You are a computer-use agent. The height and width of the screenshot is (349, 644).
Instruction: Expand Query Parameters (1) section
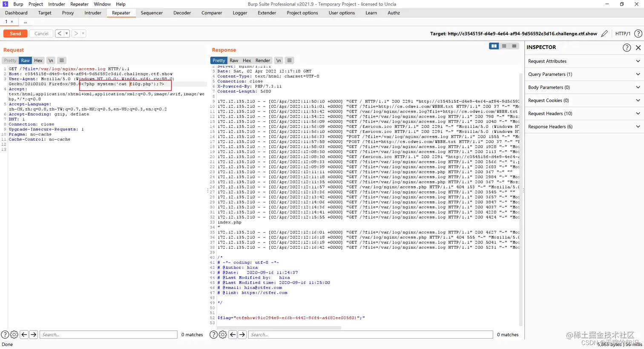pyautogui.click(x=584, y=74)
